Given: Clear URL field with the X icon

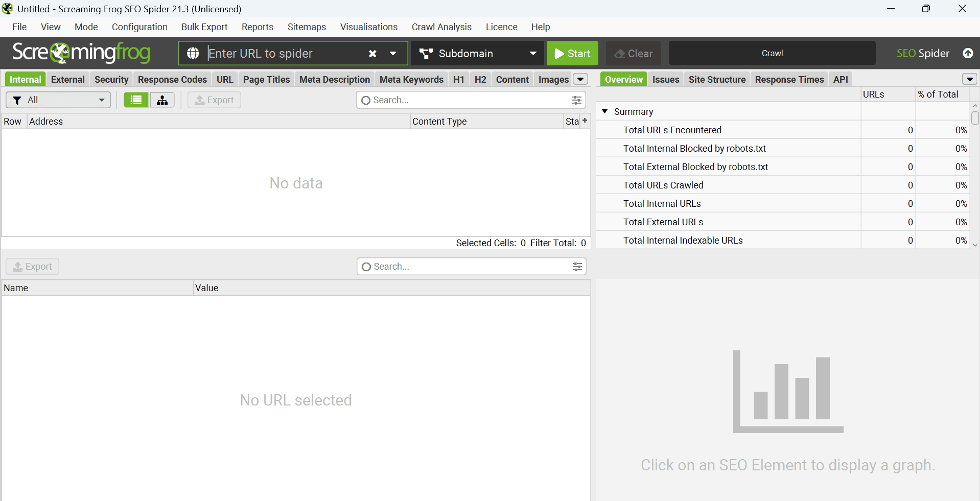Looking at the screenshot, I should coord(372,54).
